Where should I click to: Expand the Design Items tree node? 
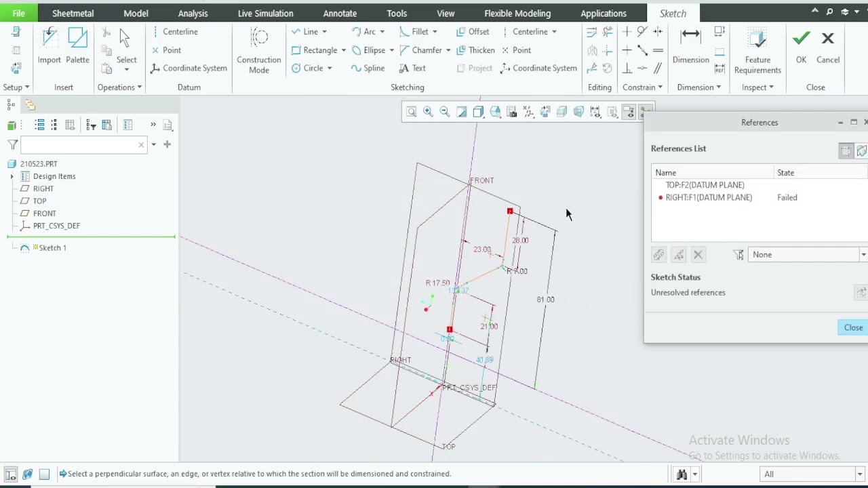tap(12, 176)
